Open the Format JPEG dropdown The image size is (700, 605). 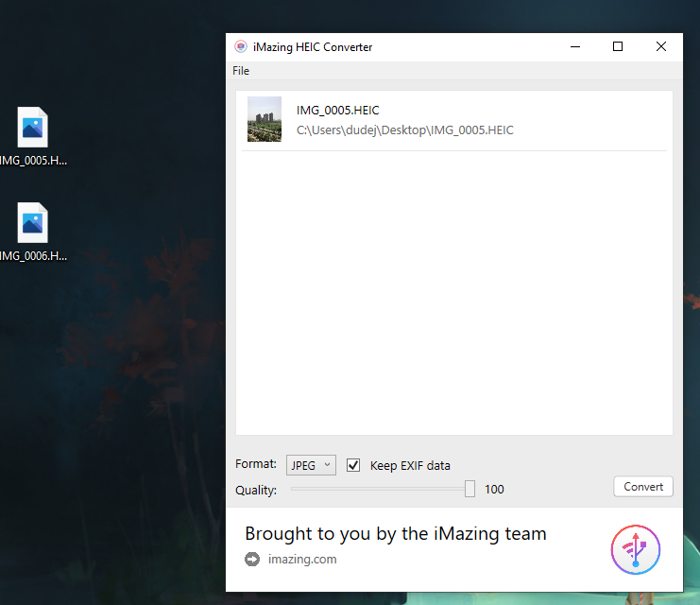[x=311, y=465]
